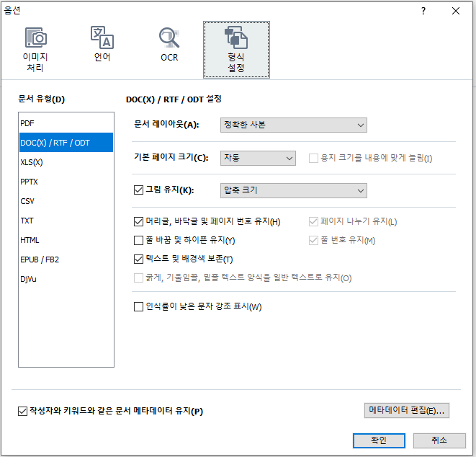
Task: Cancel with the 취소 button
Action: [x=439, y=440]
